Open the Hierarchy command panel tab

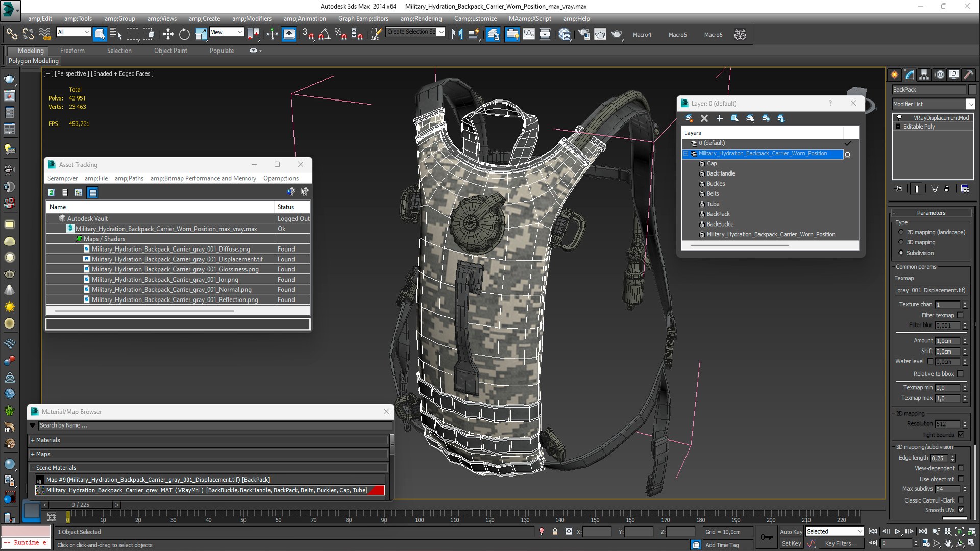click(x=924, y=74)
